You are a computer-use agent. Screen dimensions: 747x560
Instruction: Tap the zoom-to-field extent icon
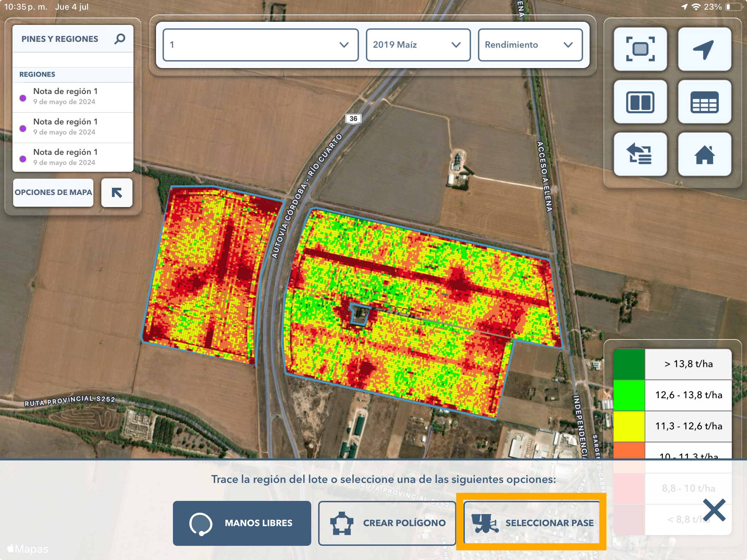[640, 49]
